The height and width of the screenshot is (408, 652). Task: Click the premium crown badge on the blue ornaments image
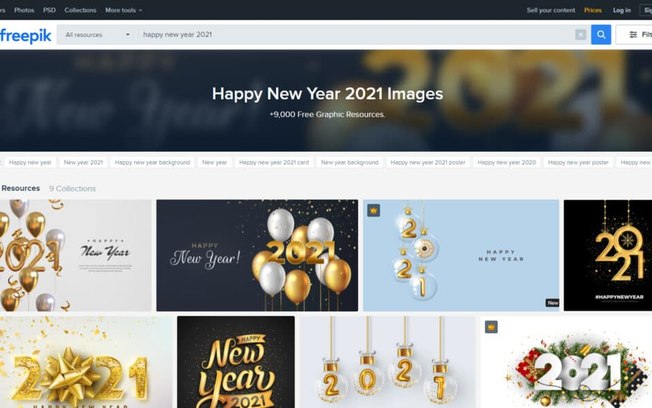pos(373,210)
